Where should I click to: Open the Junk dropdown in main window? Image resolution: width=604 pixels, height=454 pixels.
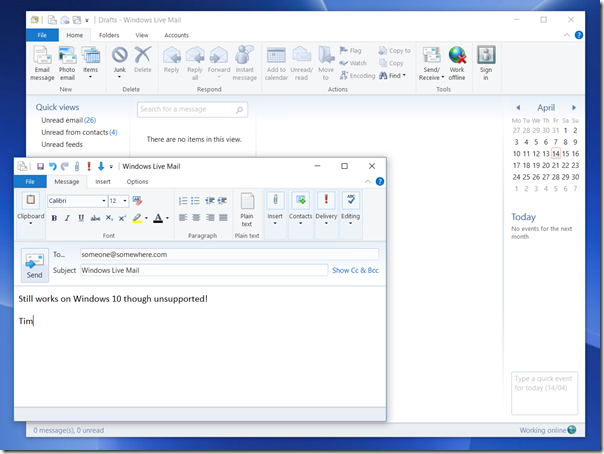tap(120, 63)
